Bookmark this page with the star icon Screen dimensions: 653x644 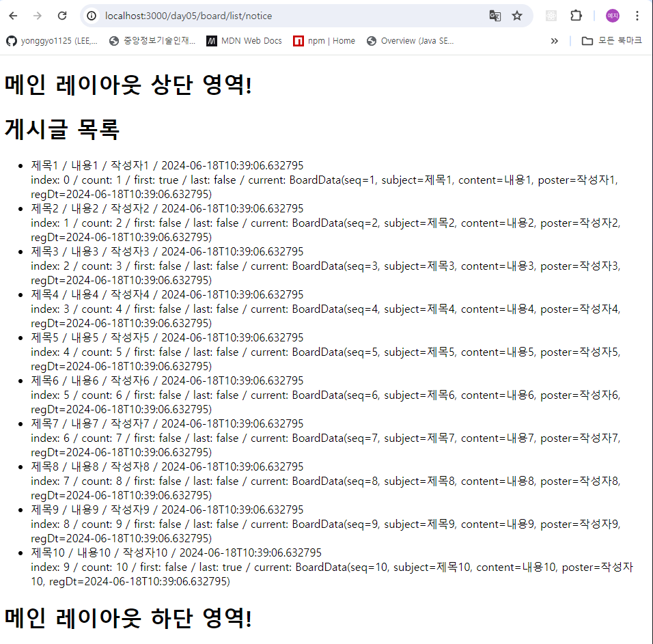tap(517, 16)
